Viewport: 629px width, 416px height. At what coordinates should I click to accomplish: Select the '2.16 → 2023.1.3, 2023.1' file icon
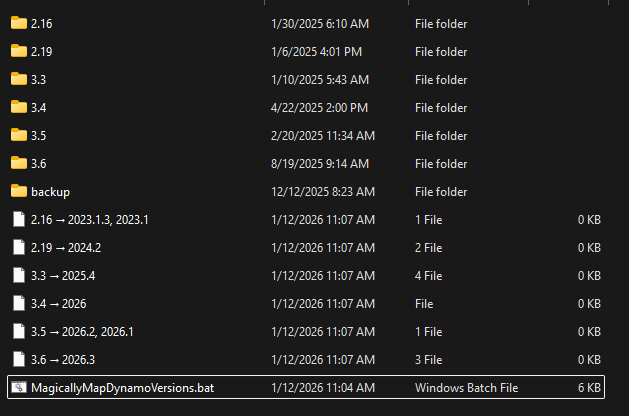(x=18, y=219)
